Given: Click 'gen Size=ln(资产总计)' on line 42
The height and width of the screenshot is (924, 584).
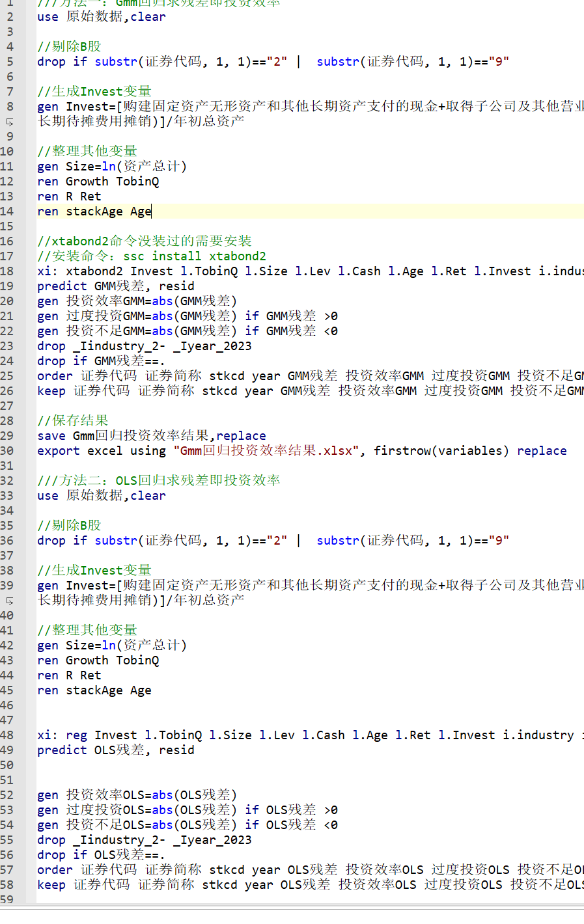Looking at the screenshot, I should (x=112, y=645).
